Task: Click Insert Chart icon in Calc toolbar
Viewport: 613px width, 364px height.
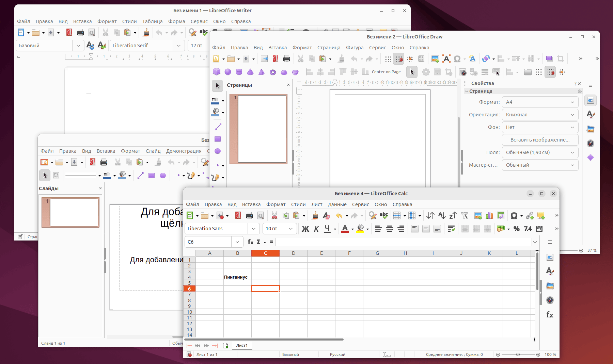Action: point(489,215)
